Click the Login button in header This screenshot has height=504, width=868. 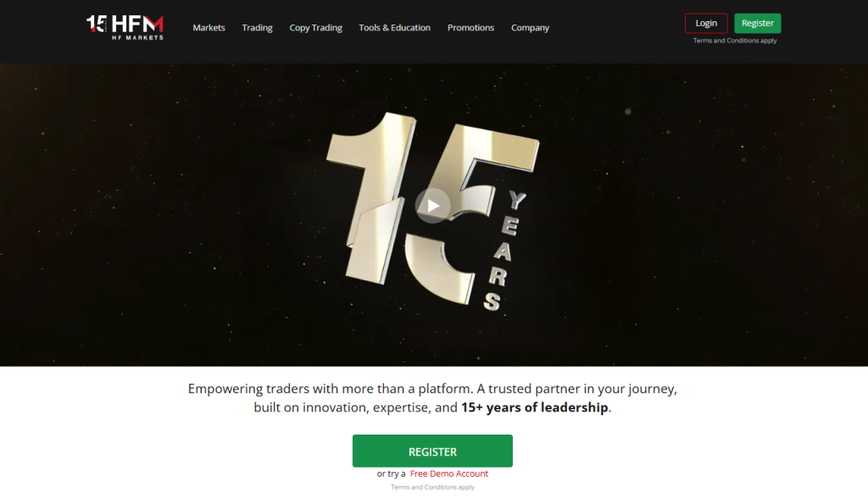tap(706, 23)
